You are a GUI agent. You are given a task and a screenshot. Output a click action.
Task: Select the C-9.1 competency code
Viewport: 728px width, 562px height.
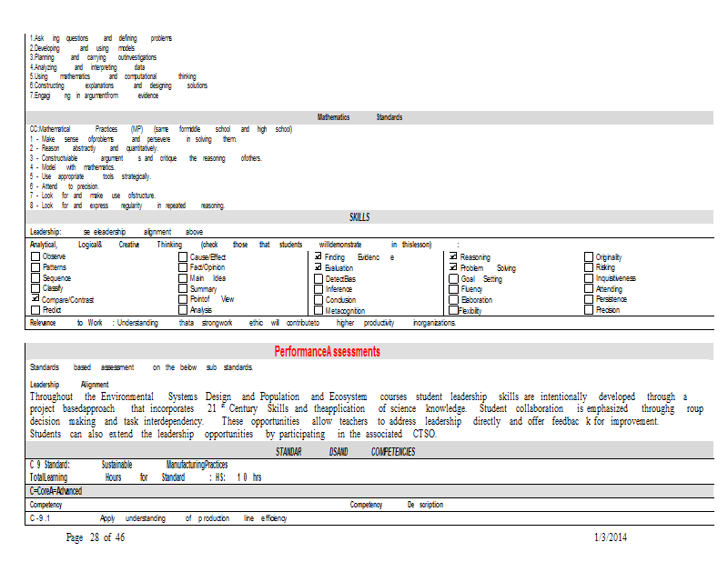coord(39,518)
